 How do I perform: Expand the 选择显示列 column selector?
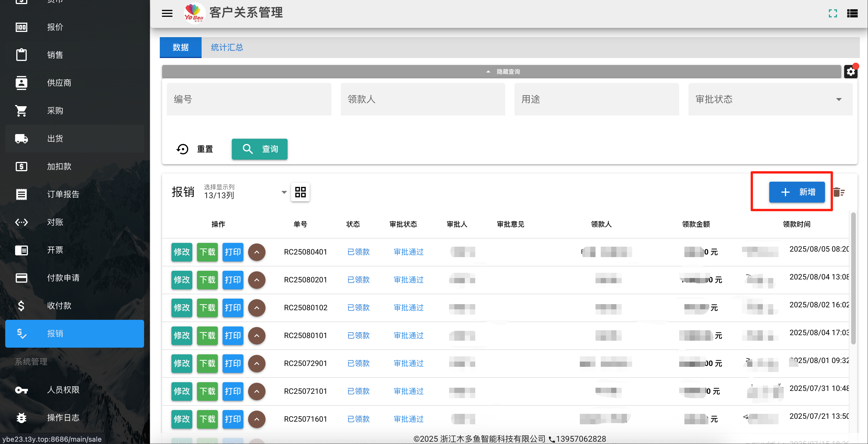click(x=245, y=192)
